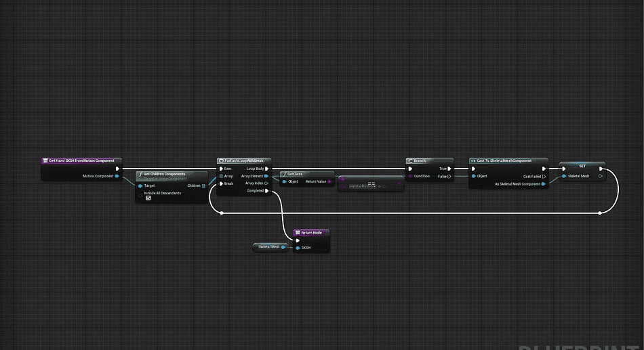Select the equals comparison node symbol
Viewport: 644px width, 350px height.
371,183
